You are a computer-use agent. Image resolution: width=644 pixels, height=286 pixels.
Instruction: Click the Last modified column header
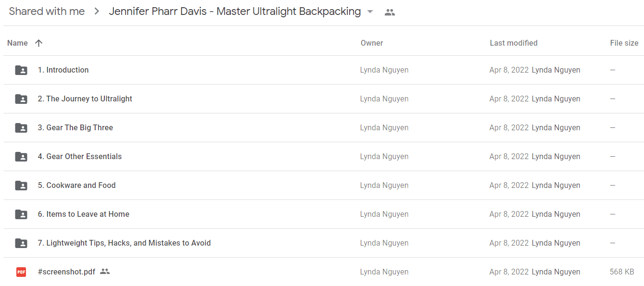514,43
